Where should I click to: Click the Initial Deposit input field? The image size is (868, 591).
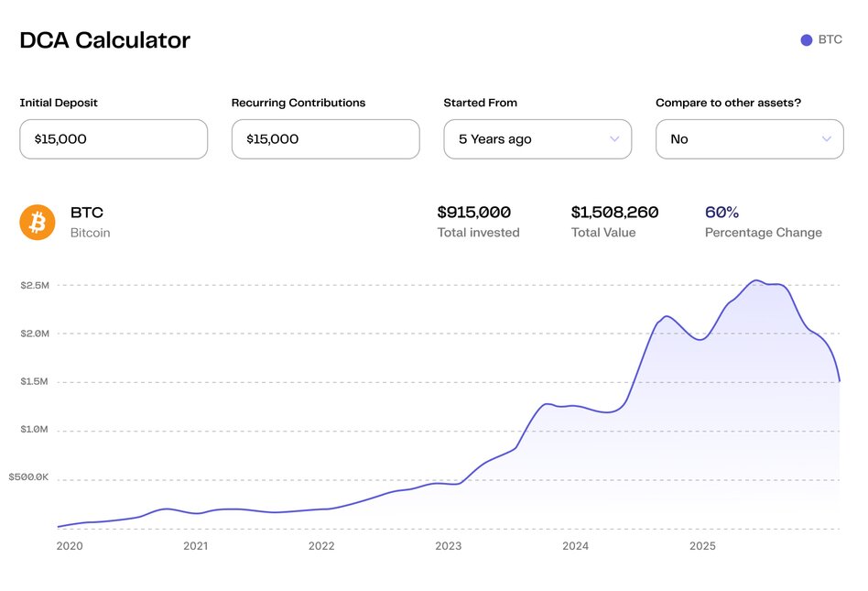click(114, 139)
